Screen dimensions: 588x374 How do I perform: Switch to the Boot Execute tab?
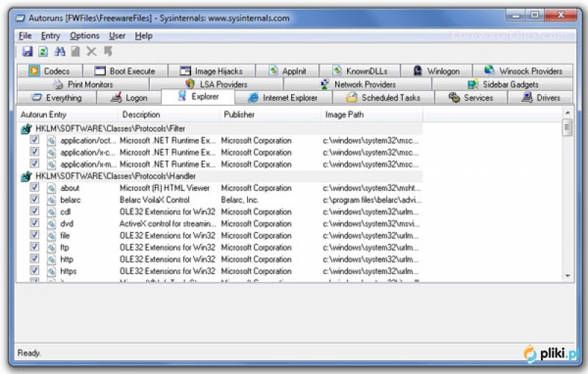point(125,71)
